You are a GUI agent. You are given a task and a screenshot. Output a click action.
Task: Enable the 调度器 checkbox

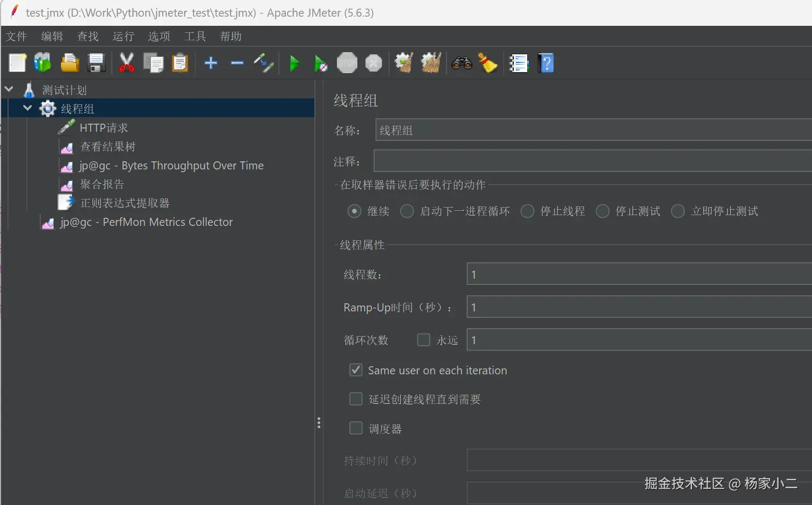356,428
